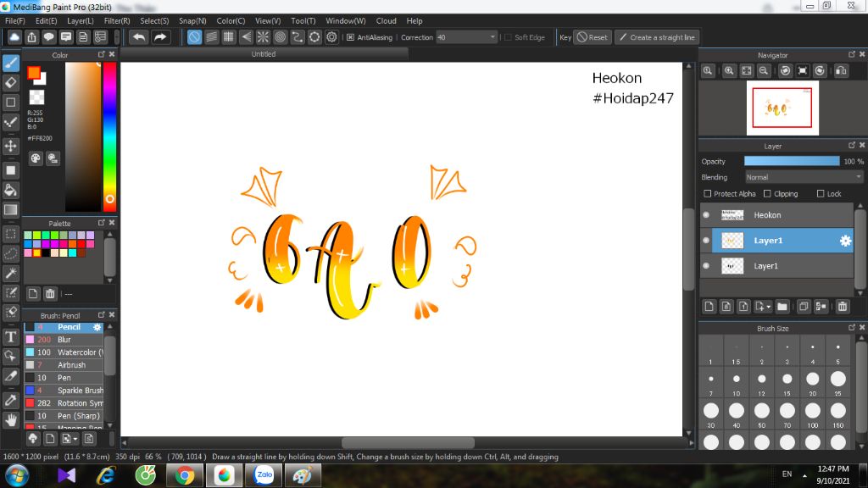Enable layer Lock checkbox

(x=821, y=194)
